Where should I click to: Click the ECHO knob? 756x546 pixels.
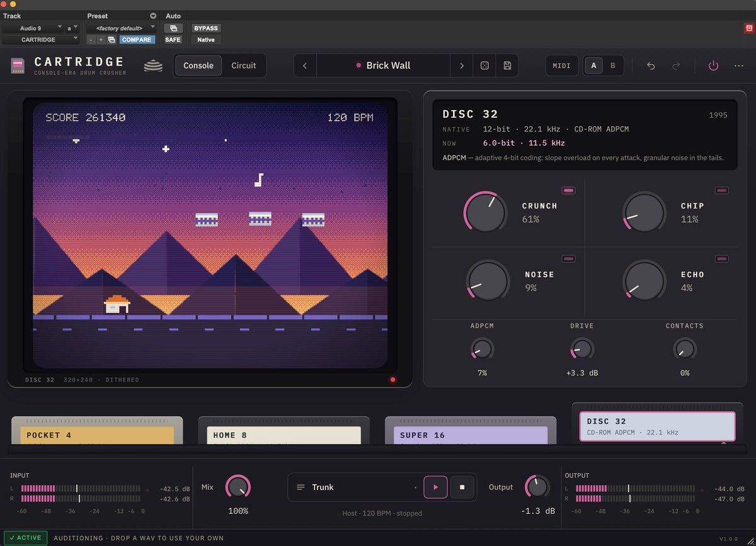coord(644,281)
